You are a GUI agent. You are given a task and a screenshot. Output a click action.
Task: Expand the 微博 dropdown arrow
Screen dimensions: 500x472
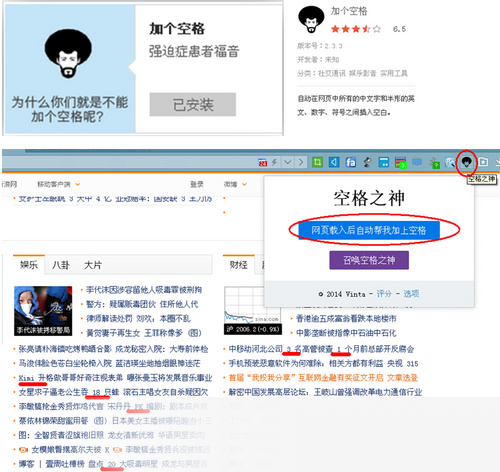(x=244, y=184)
